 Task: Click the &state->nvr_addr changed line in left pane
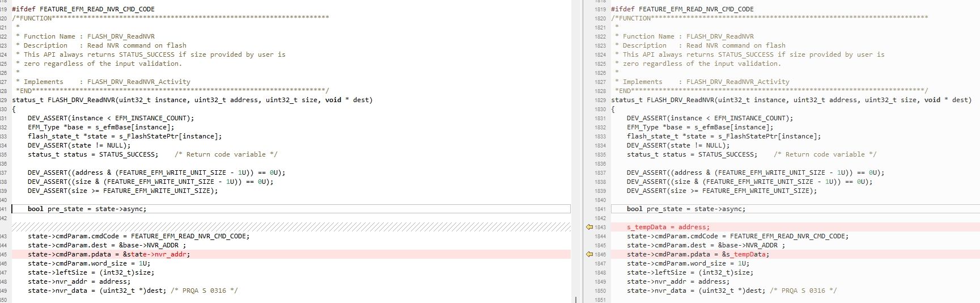109,254
